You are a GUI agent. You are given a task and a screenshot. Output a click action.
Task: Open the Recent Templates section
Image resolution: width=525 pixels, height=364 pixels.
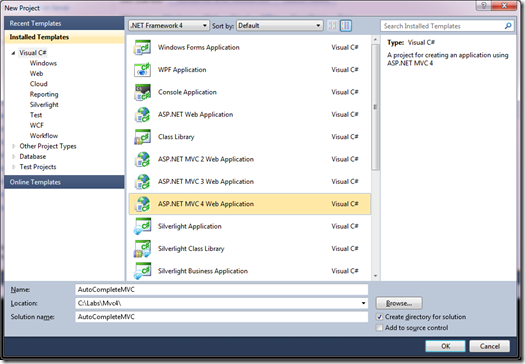[64, 23]
